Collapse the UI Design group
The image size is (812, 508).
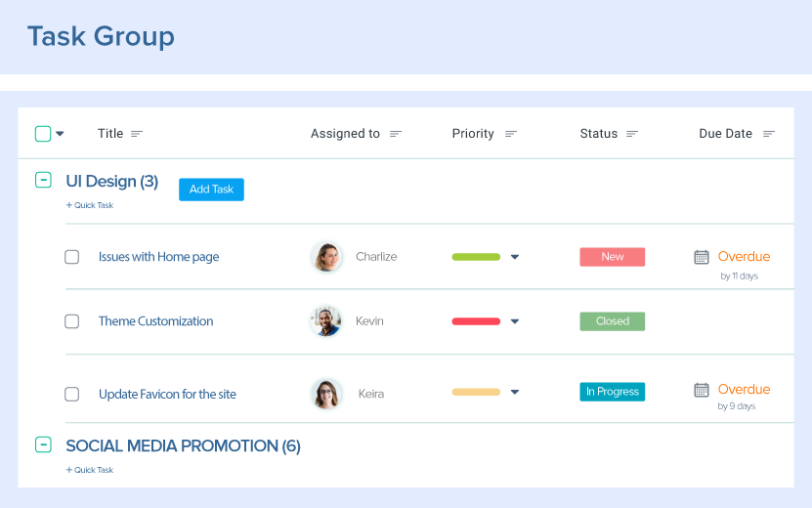pyautogui.click(x=43, y=180)
